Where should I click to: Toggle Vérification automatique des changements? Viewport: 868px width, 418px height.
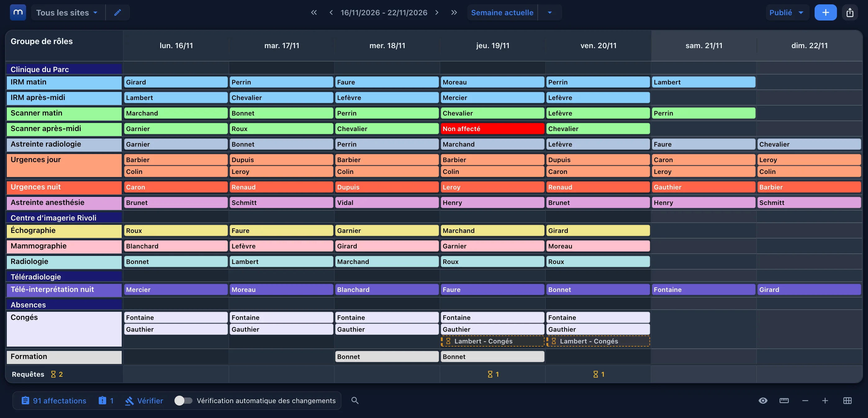[x=183, y=401]
